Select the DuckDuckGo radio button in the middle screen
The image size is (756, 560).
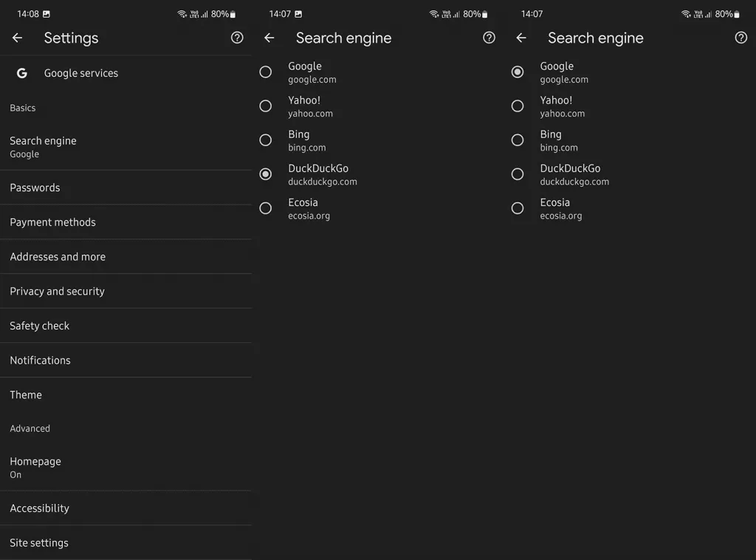click(x=265, y=174)
